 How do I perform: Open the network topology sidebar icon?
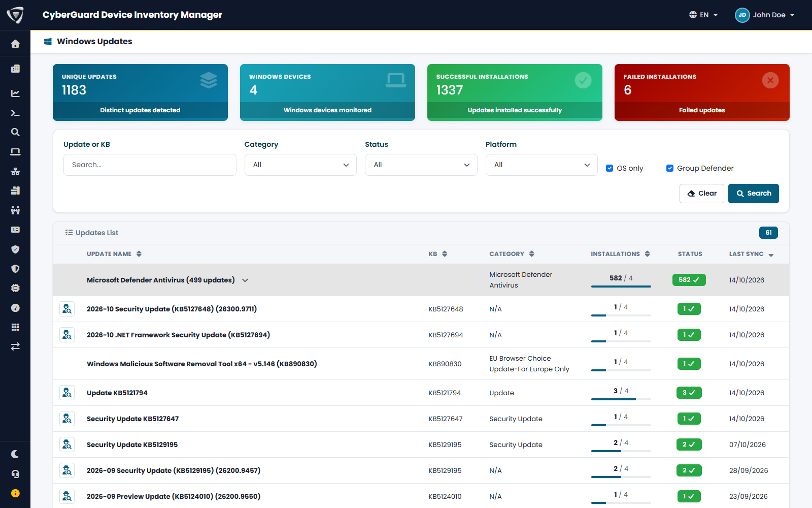coord(15,171)
